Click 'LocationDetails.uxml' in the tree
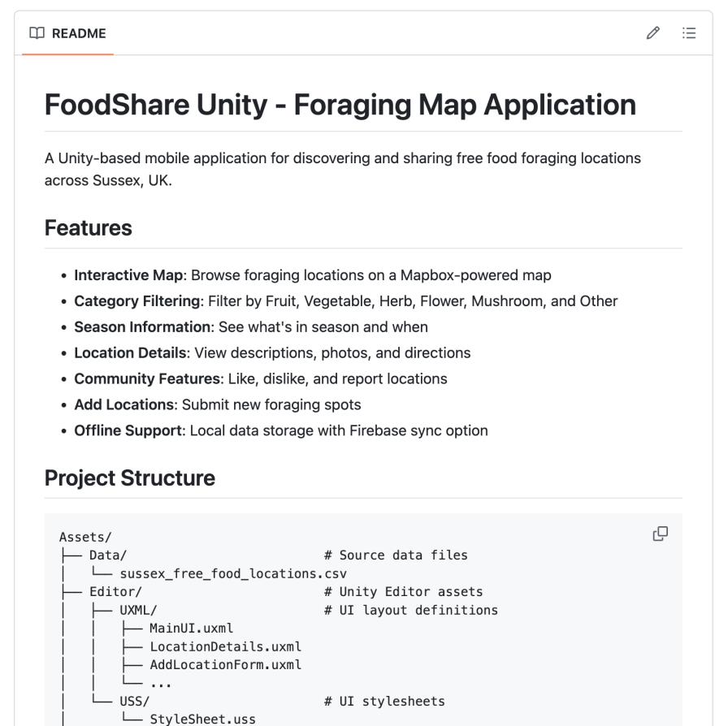The width and height of the screenshot is (728, 726). [225, 646]
